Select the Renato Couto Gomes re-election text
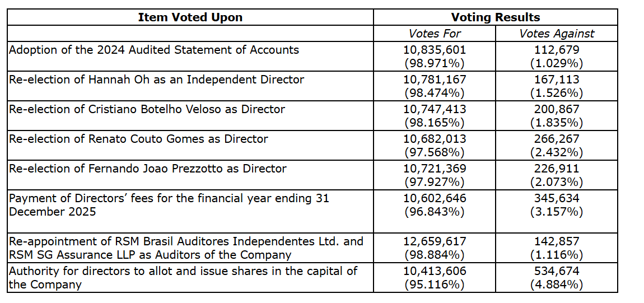The width and height of the screenshot is (644, 303). point(138,139)
